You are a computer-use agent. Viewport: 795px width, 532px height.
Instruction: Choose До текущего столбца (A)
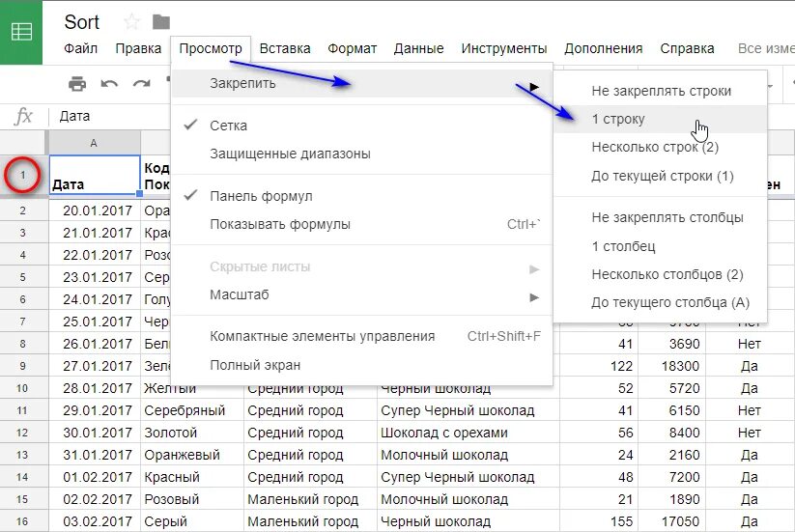coord(660,303)
